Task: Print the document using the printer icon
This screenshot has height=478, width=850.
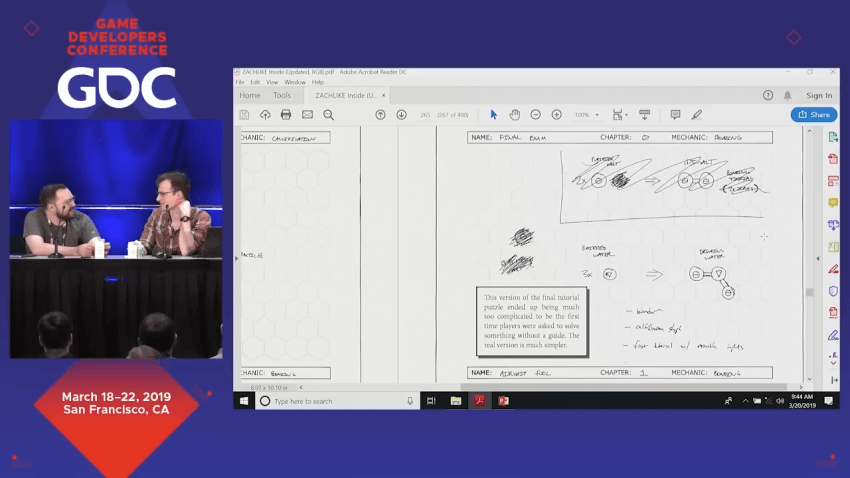Action: 286,115
